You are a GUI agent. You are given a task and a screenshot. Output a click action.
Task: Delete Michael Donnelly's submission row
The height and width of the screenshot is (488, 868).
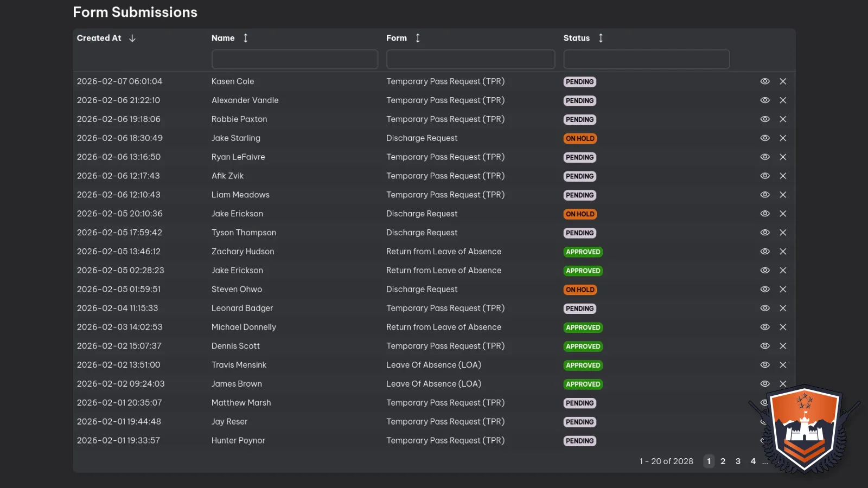pos(783,327)
